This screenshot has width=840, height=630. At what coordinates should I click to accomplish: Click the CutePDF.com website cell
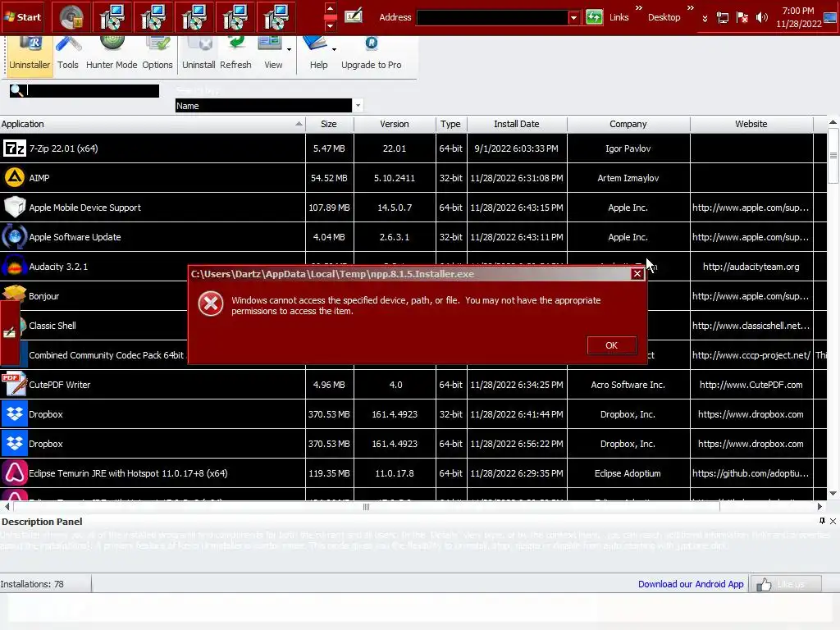pyautogui.click(x=751, y=385)
